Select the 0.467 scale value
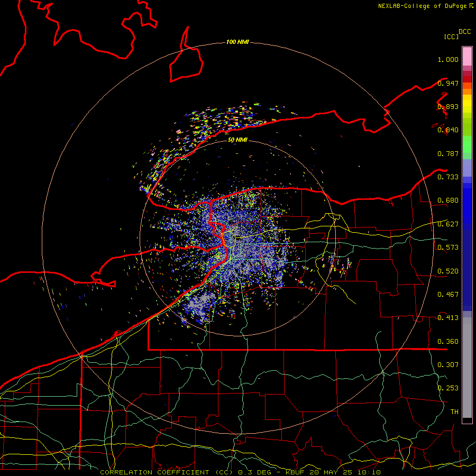This screenshot has width=476, height=476. click(x=448, y=295)
